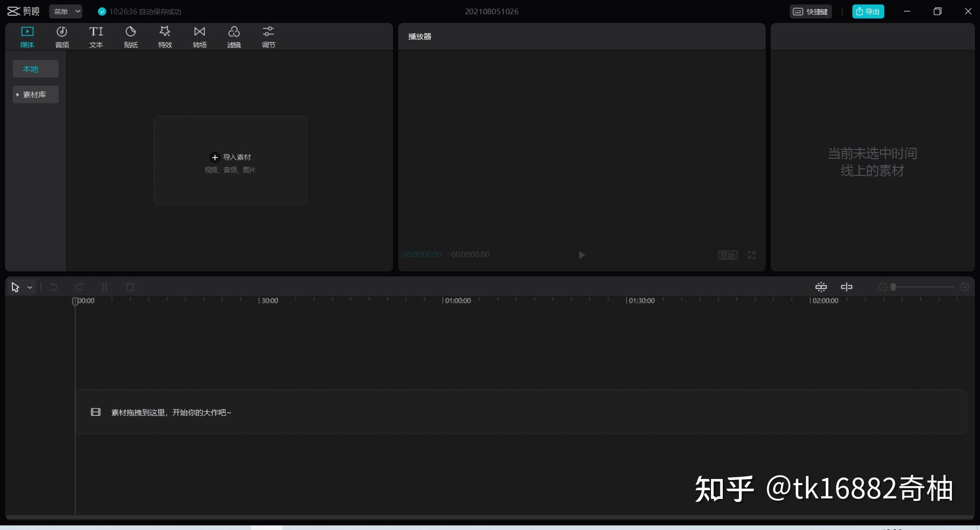The height and width of the screenshot is (530, 980).
Task: Click the 02:00:00 ruler mark
Action: click(825, 301)
